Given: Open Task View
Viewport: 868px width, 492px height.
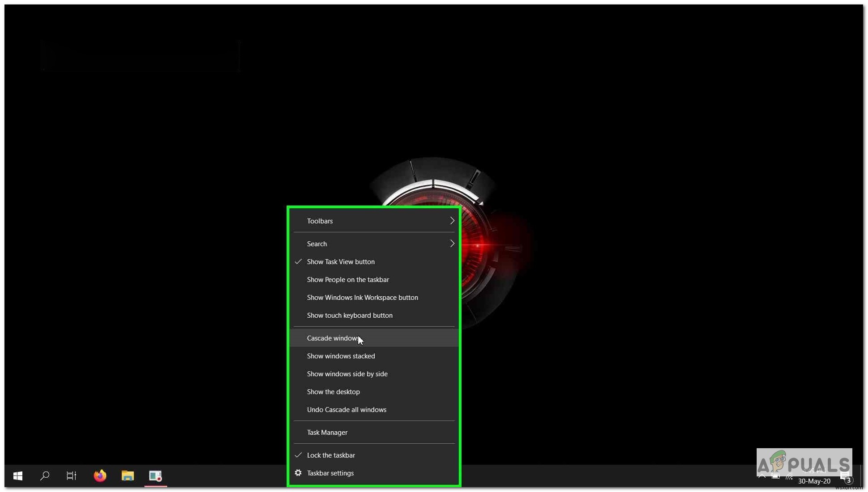Looking at the screenshot, I should coord(72,475).
